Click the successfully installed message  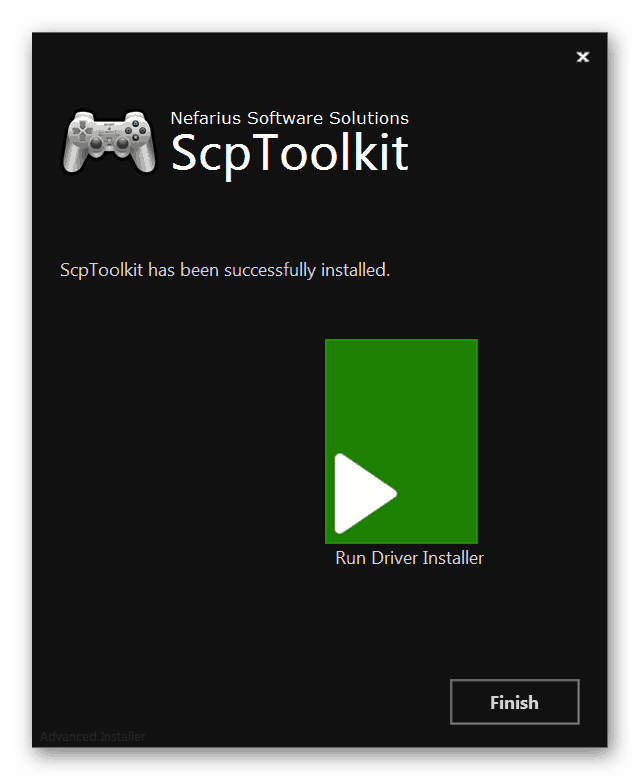pos(225,270)
